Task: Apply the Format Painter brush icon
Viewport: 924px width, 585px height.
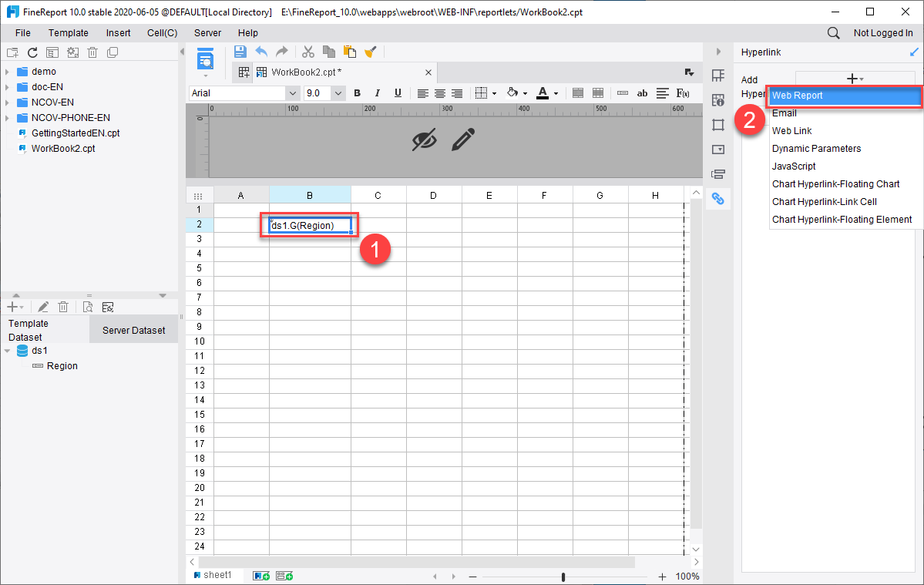Action: 370,52
